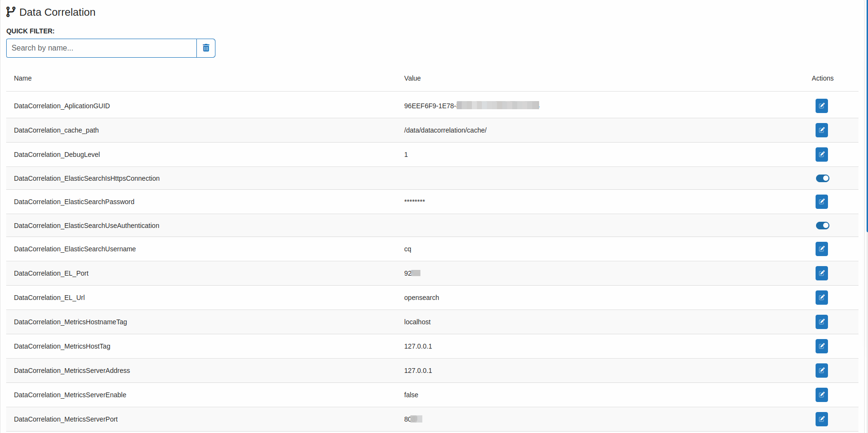Image resolution: width=868 pixels, height=433 pixels.
Task: Click the Actions column header
Action: click(x=822, y=78)
